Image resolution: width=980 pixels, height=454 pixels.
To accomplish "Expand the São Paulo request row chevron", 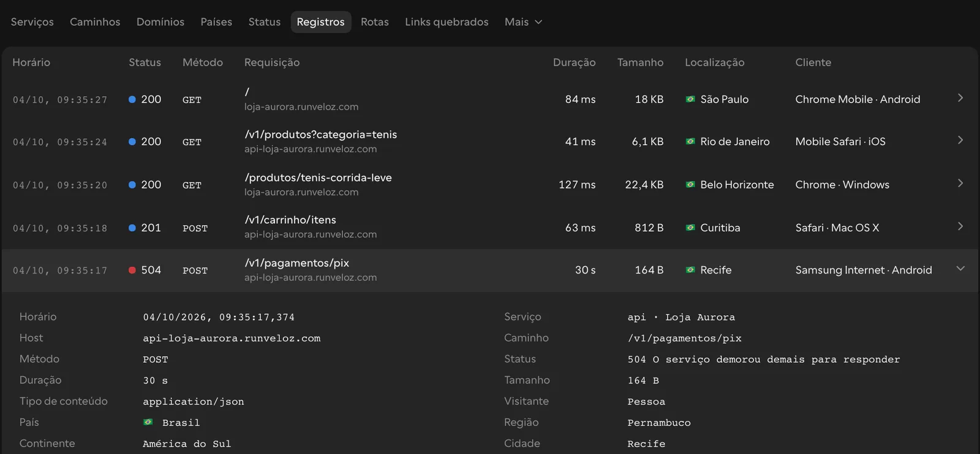I will pos(960,98).
